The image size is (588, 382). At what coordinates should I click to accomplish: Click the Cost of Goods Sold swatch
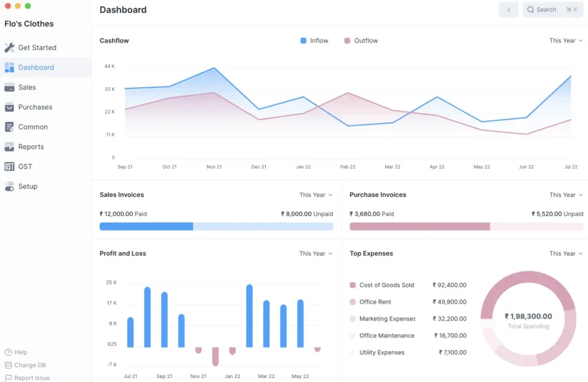pos(353,285)
